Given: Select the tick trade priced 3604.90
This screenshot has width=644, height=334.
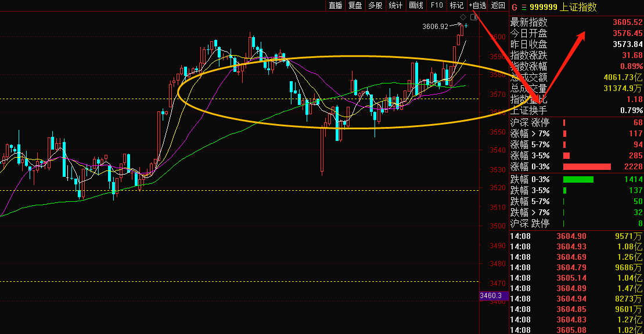Looking at the screenshot, I should (576, 237).
